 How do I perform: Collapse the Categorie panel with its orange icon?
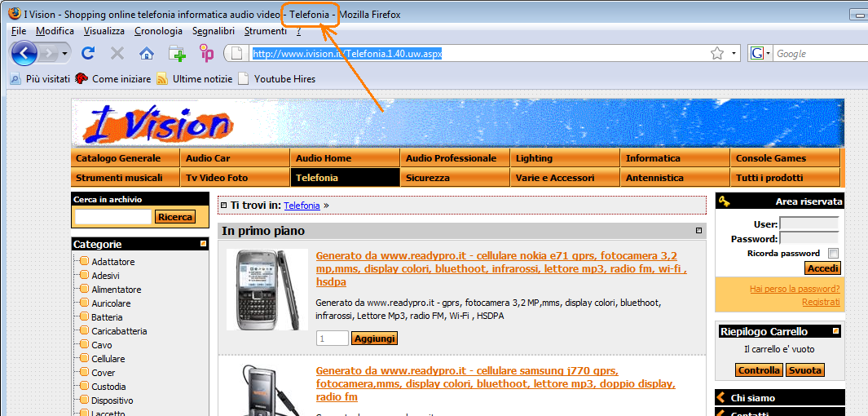point(203,243)
